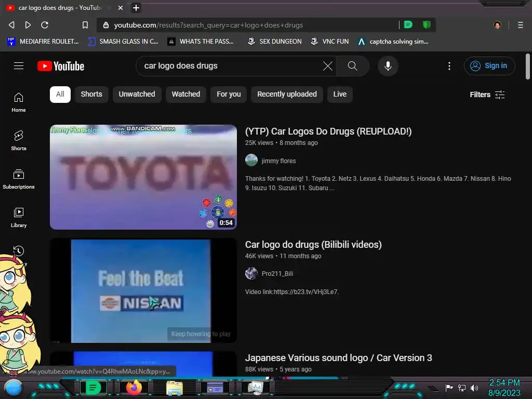
Task: Open History clock icon in sidebar
Action: (19, 251)
